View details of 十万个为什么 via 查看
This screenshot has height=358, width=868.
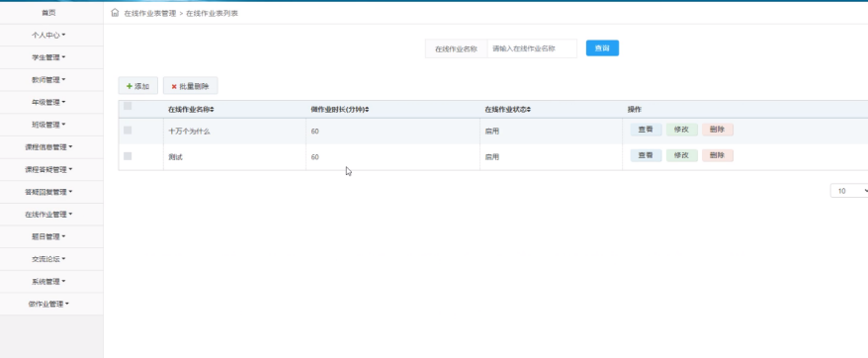tap(646, 130)
